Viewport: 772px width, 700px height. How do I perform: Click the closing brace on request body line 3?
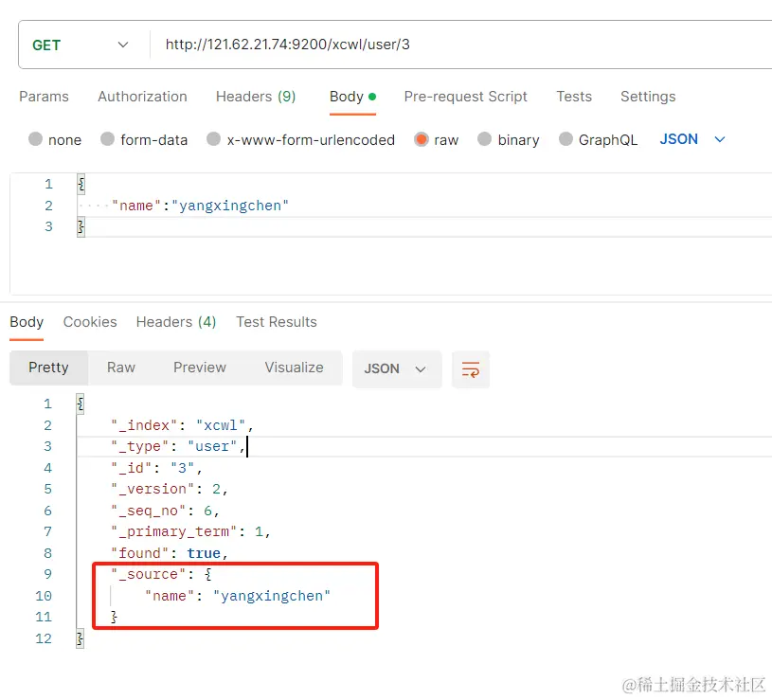(x=81, y=227)
